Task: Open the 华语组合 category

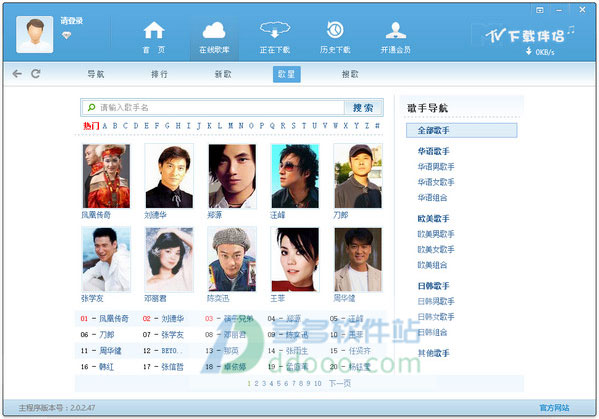Action: tap(432, 197)
